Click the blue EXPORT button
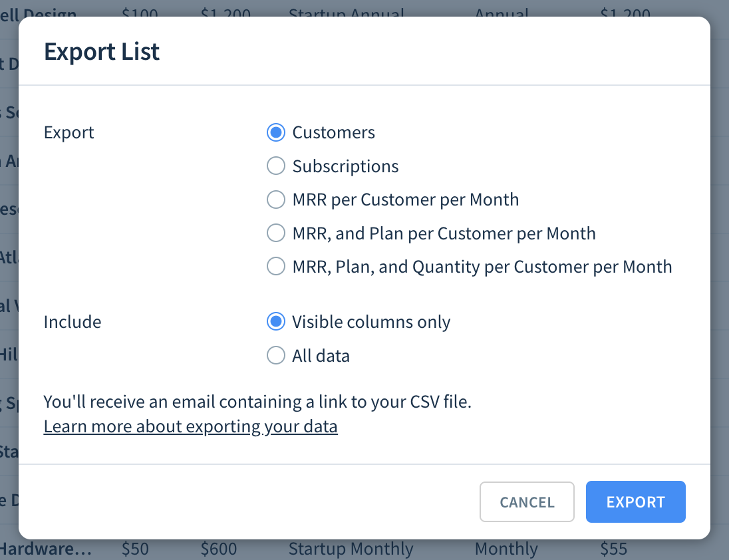Screen dimensions: 729x560 tap(636, 502)
